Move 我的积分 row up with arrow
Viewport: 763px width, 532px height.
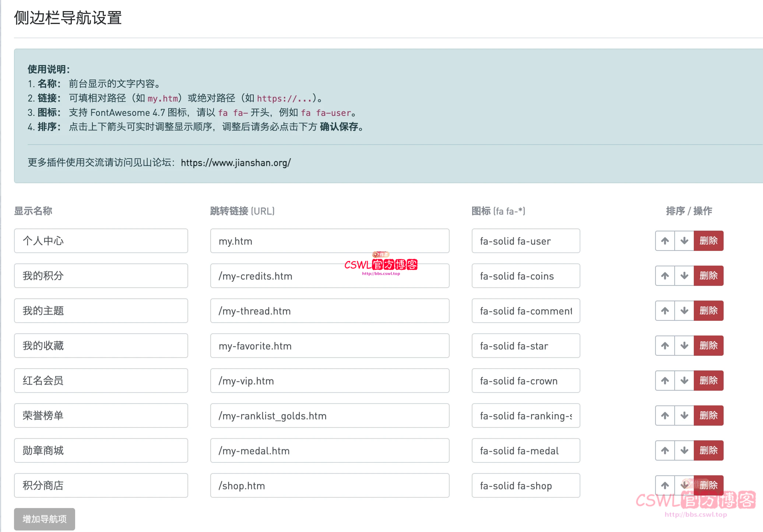[x=665, y=276]
